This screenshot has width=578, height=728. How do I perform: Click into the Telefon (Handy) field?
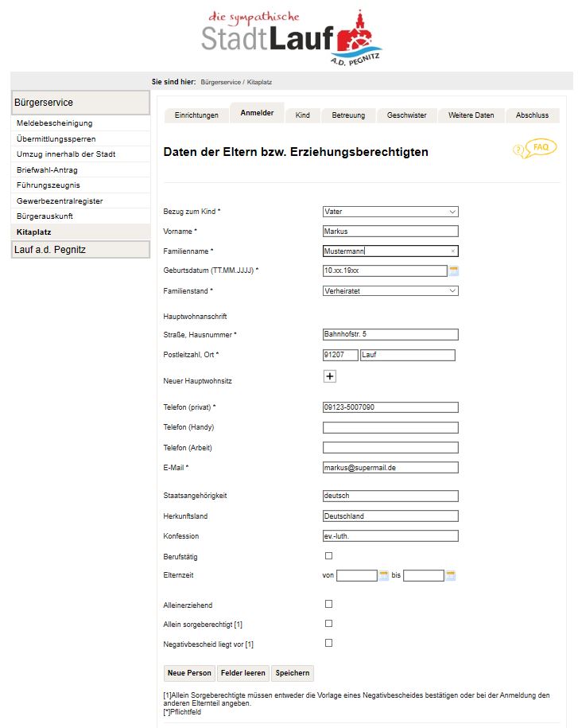(x=390, y=428)
